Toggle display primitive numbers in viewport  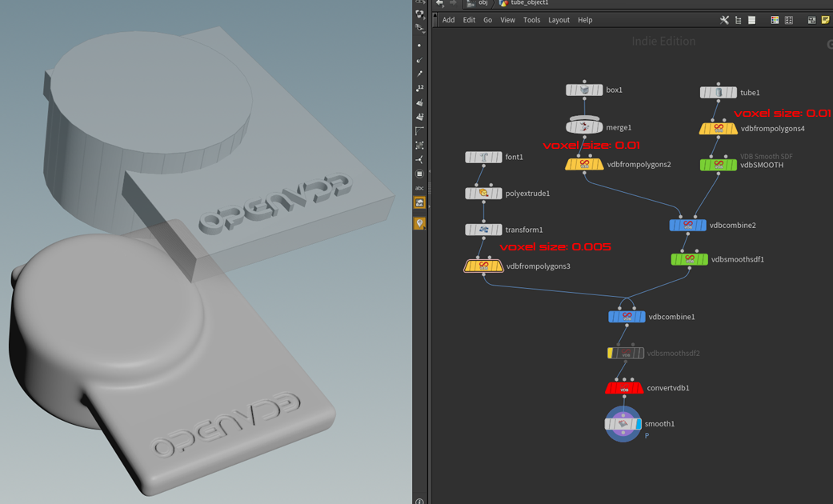(x=419, y=117)
